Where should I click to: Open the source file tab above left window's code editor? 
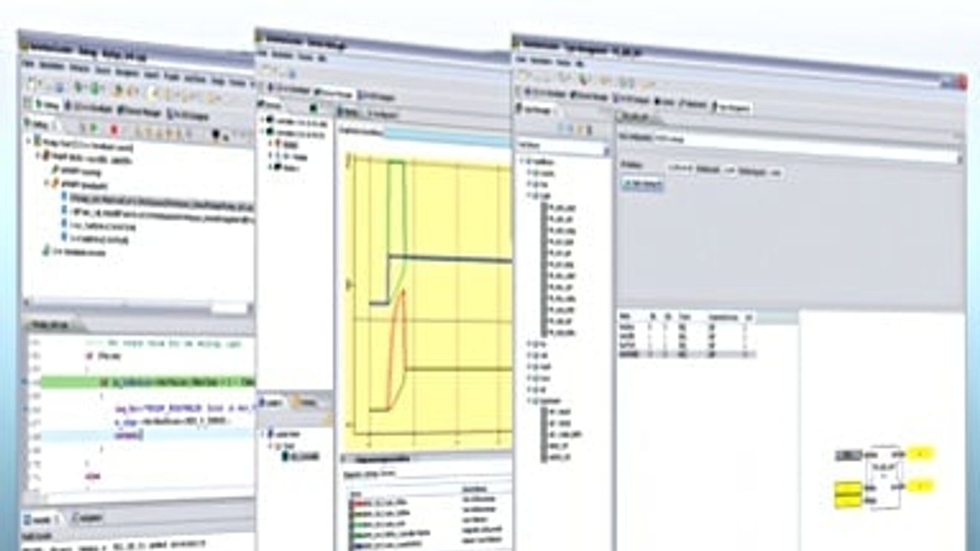pos(53,325)
